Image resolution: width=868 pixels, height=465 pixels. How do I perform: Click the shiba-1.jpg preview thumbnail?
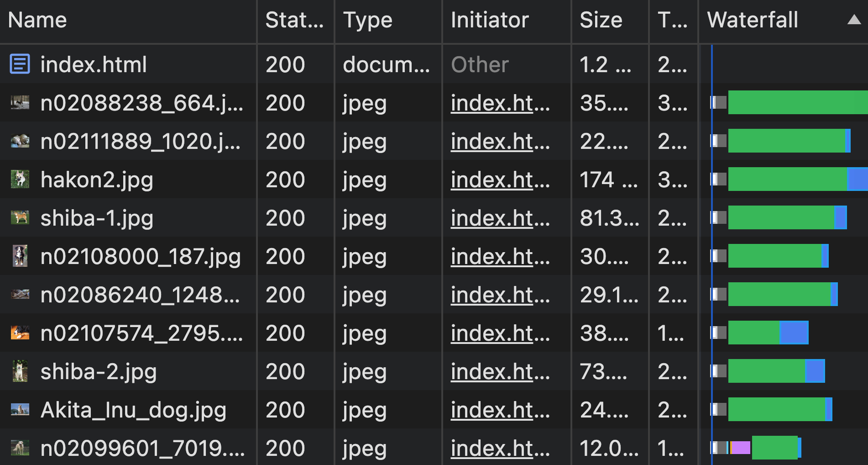(19, 218)
